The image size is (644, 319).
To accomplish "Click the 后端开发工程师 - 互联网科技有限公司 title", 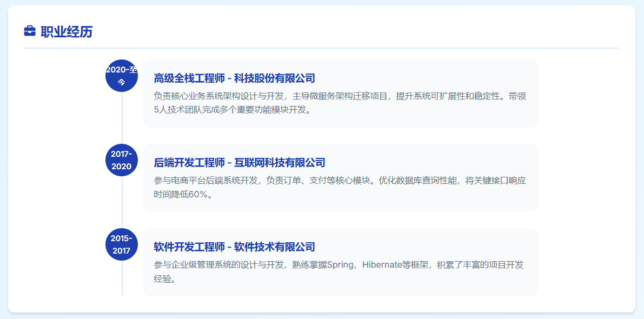I will 240,163.
